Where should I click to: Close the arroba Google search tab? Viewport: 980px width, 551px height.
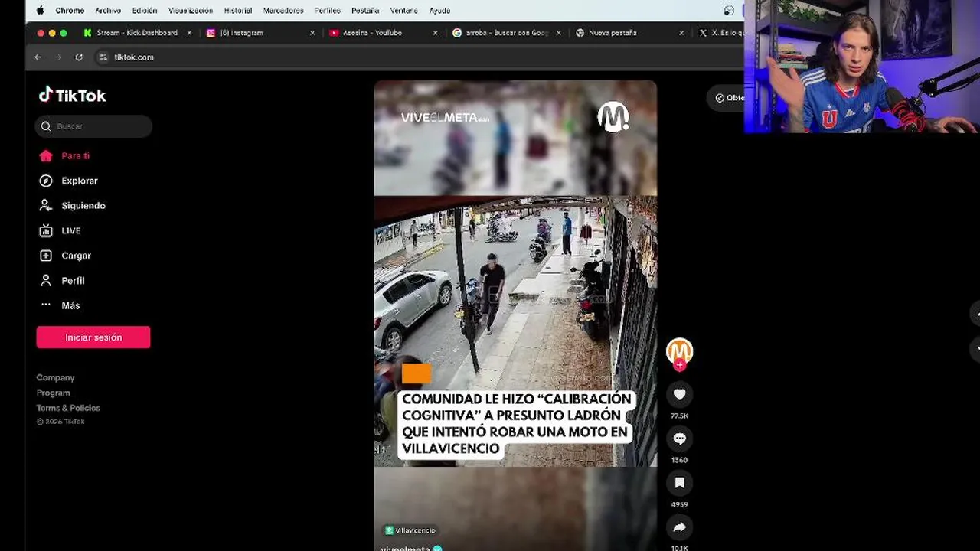[558, 33]
